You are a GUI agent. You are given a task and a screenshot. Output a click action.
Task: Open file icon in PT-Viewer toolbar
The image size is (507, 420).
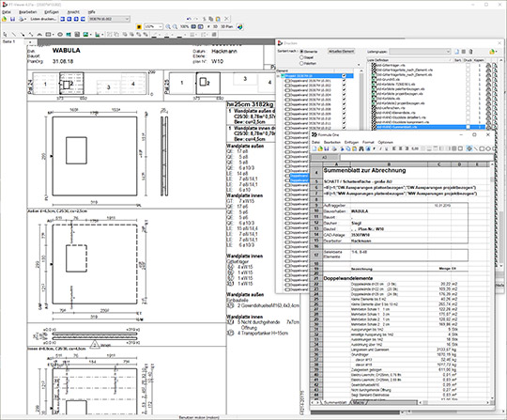point(4,19)
